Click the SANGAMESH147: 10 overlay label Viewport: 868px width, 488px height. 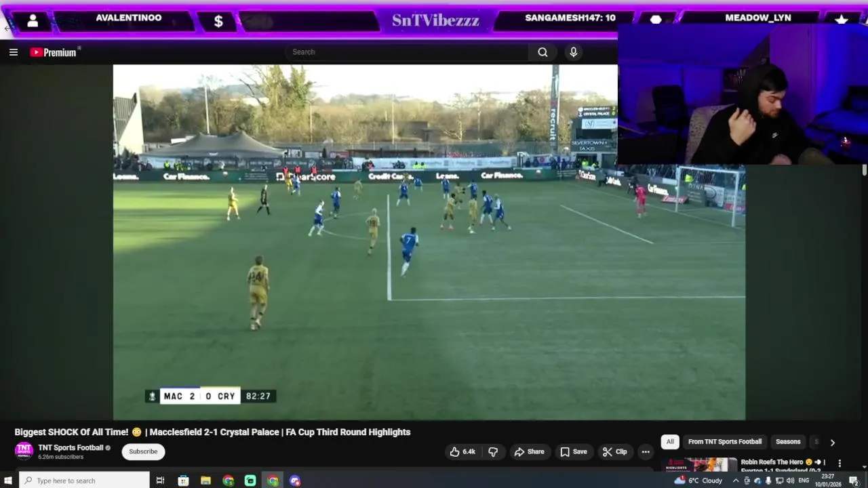pos(570,18)
